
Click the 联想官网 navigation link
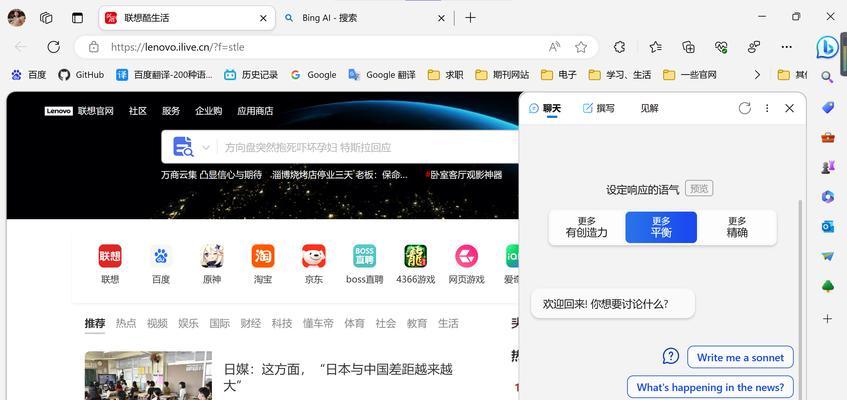[x=96, y=111]
